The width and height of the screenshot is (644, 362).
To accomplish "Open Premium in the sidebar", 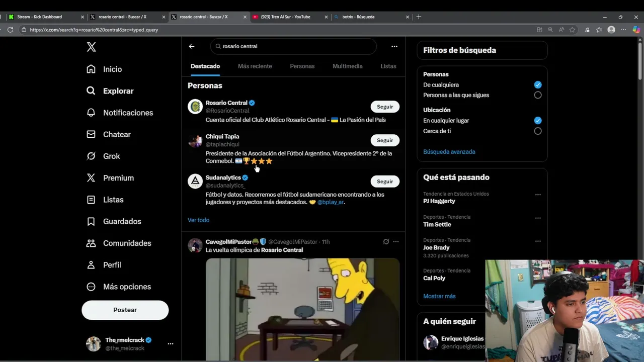I will (110, 178).
